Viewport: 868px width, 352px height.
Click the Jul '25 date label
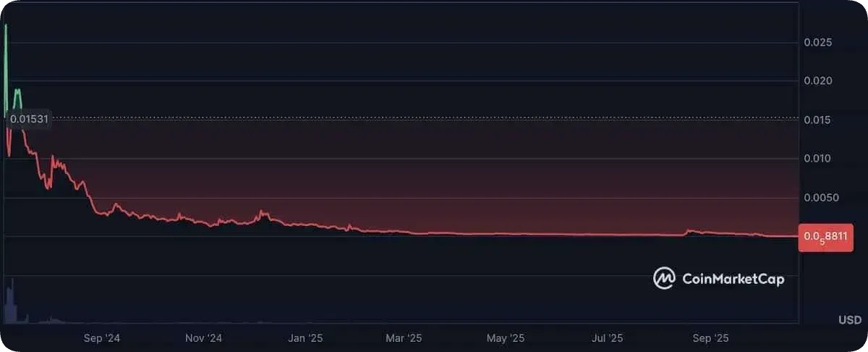coord(608,338)
